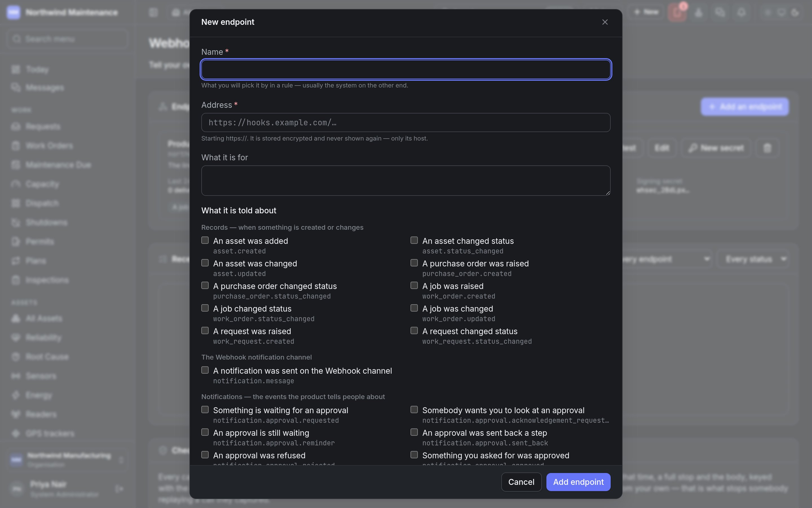Cancel the new endpoint dialog
Viewport: 812px width, 508px height.
click(521, 482)
